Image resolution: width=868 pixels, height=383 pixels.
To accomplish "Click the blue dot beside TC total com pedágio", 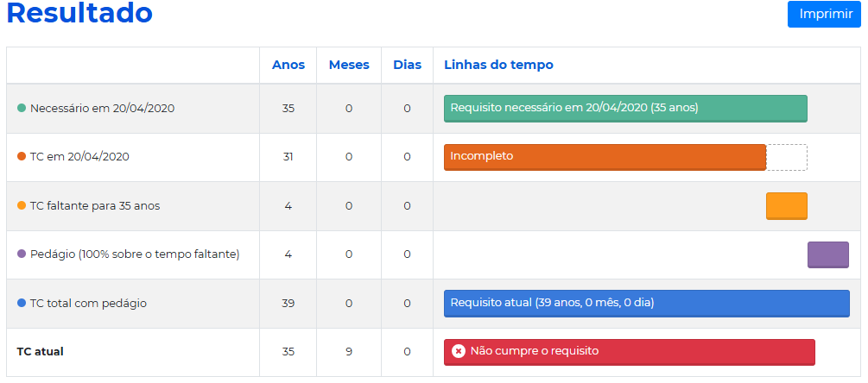I will [x=22, y=304].
